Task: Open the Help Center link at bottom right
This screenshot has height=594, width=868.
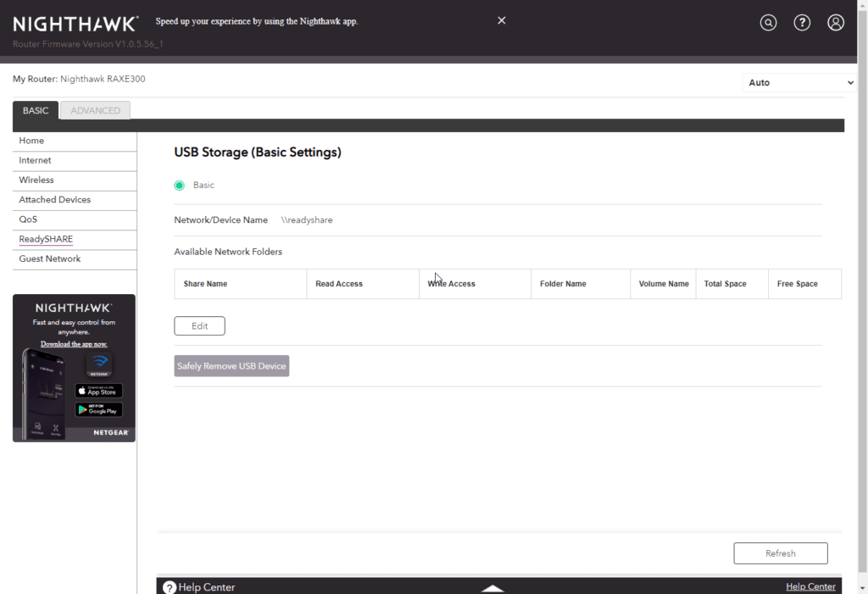Action: tap(810, 586)
